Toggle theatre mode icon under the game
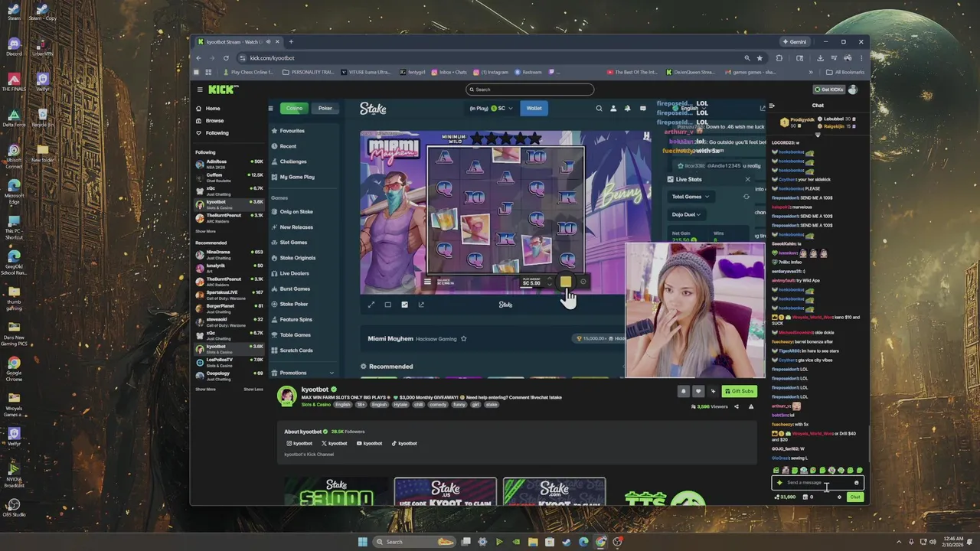Viewport: 980px width, 551px height. coord(388,305)
